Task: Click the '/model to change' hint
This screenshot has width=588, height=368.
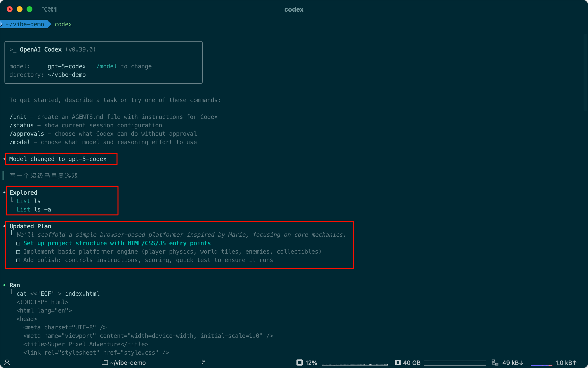Action: pyautogui.click(x=124, y=66)
